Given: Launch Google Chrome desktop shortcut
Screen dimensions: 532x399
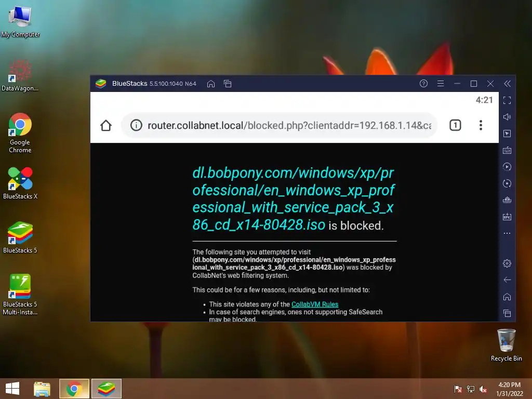Looking at the screenshot, I should [x=20, y=133].
